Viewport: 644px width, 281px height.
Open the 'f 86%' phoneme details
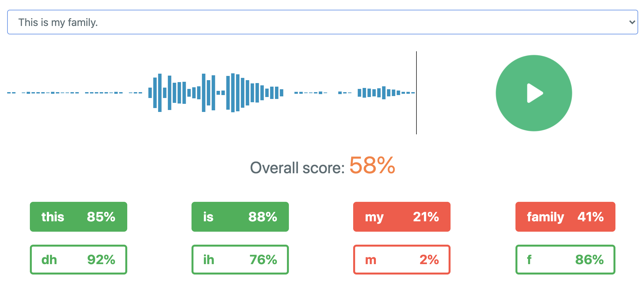click(x=565, y=259)
